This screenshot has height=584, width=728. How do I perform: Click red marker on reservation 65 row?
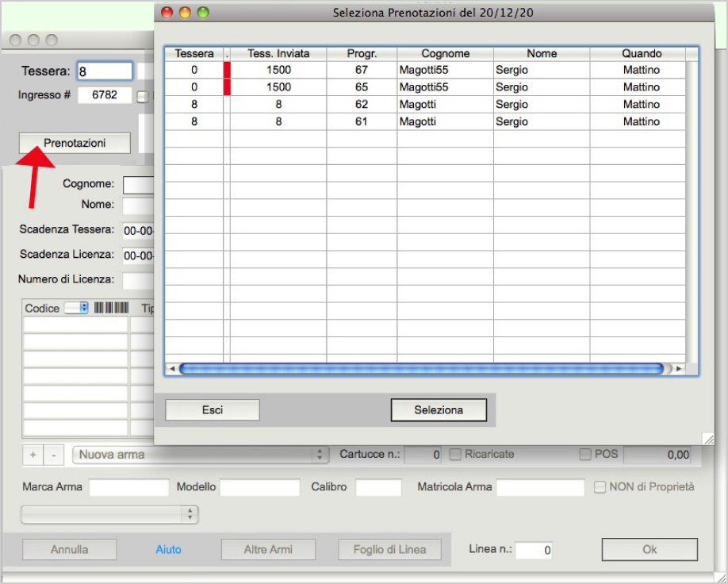click(x=227, y=87)
